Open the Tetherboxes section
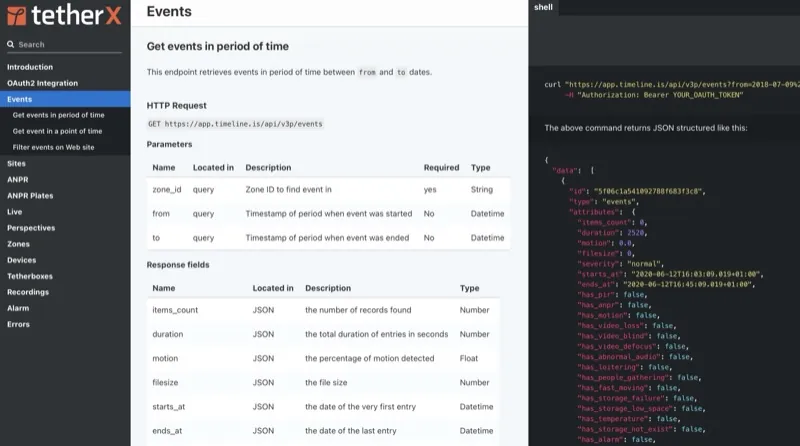Image resolution: width=800 pixels, height=446 pixels. click(30, 276)
